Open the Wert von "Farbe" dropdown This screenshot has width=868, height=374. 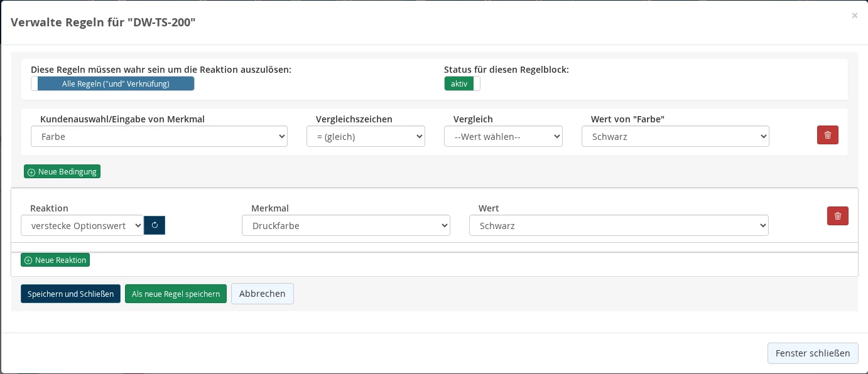pyautogui.click(x=675, y=136)
